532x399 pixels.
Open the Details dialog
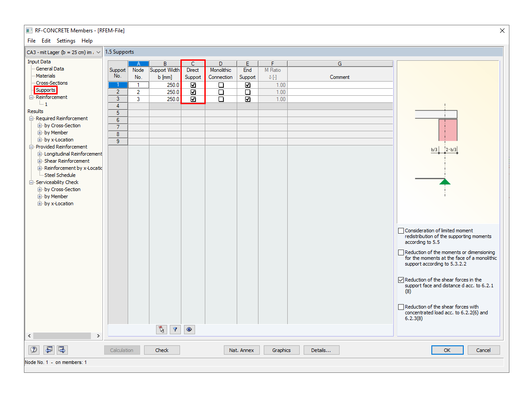tap(321, 350)
